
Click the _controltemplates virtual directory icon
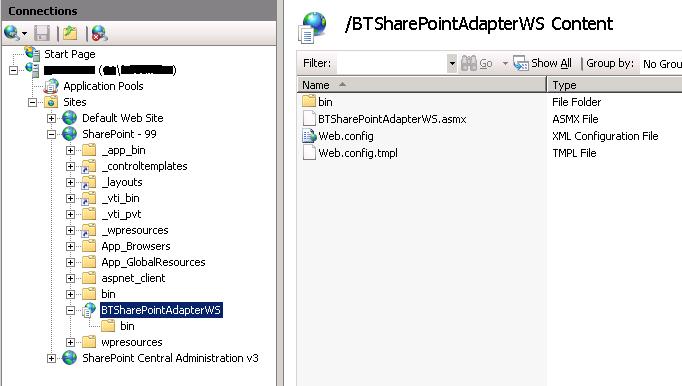[x=89, y=166]
